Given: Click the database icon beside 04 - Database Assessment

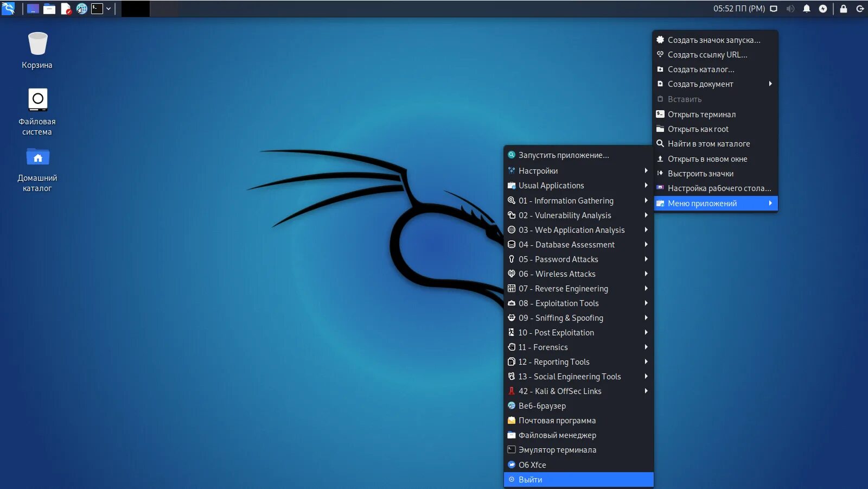Looking at the screenshot, I should click(x=512, y=245).
